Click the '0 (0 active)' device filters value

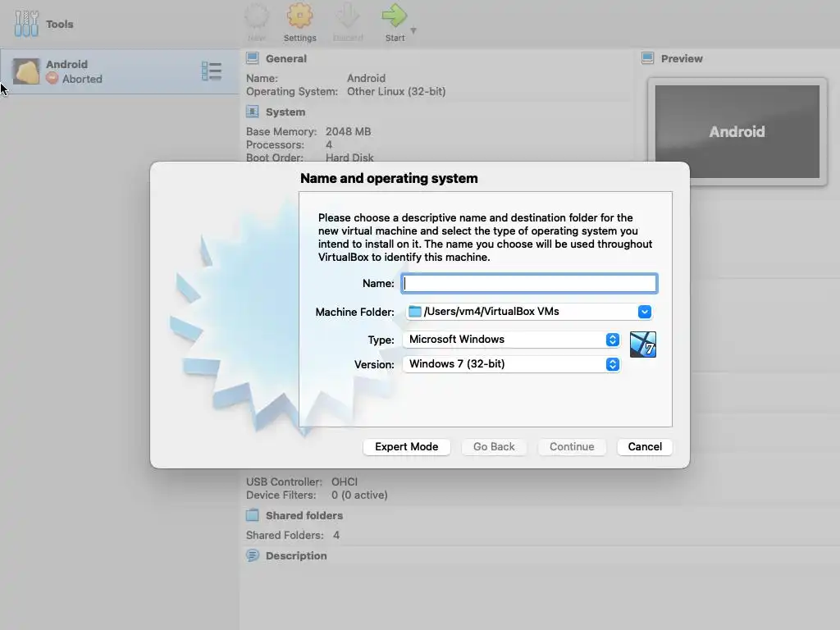point(359,495)
